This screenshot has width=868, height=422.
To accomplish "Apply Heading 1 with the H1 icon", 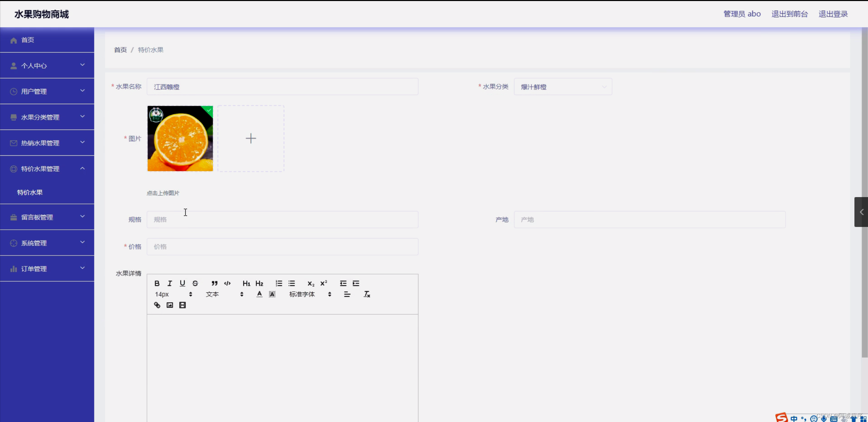I will click(246, 283).
